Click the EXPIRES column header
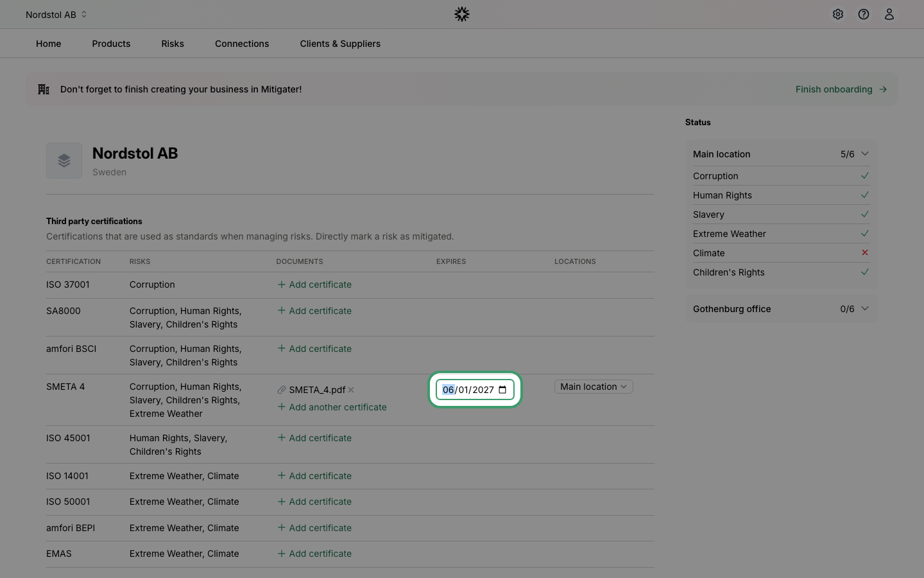 451,261
